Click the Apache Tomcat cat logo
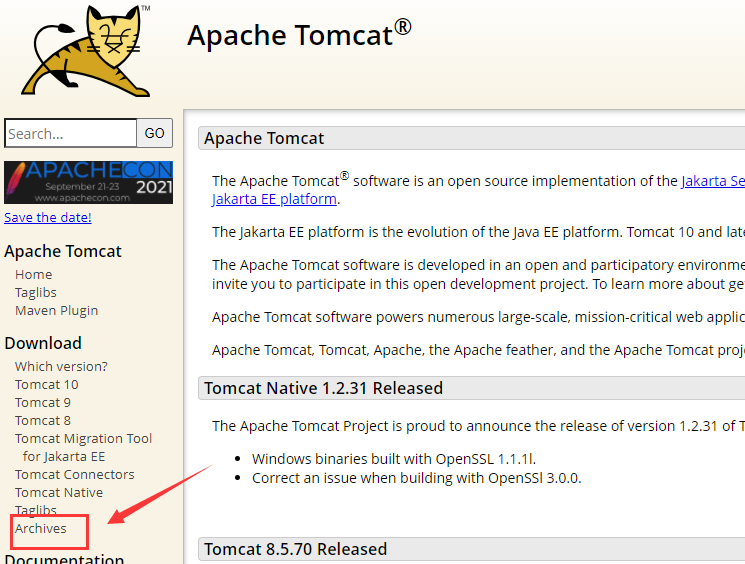Screen dimensions: 745x564 click(86, 50)
